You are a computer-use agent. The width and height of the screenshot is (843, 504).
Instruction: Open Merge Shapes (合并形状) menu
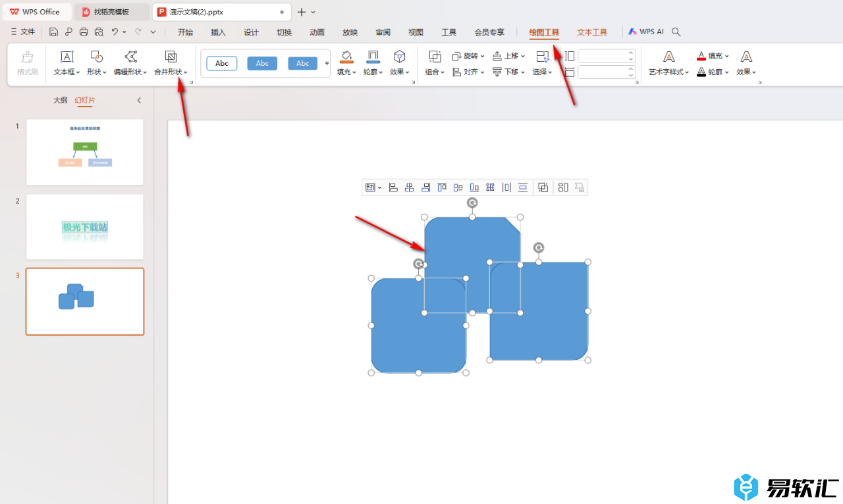(x=171, y=64)
